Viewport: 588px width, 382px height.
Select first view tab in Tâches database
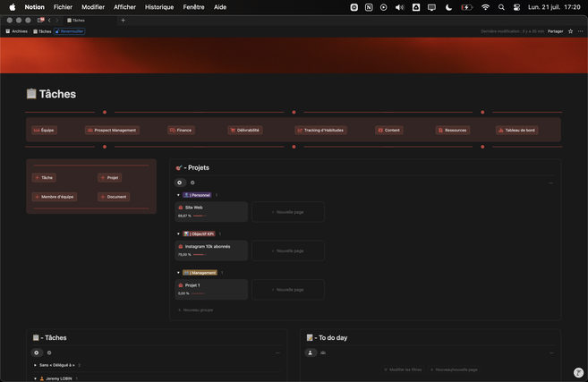37,352
